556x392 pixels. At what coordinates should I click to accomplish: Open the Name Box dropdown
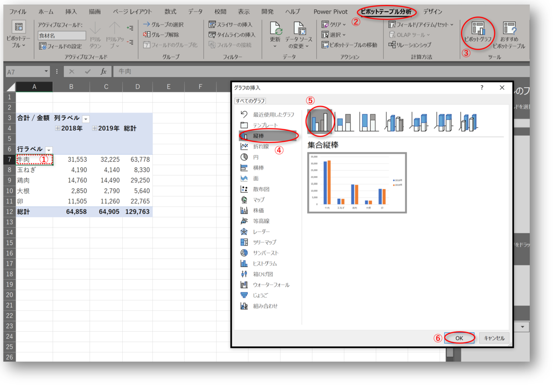point(46,72)
